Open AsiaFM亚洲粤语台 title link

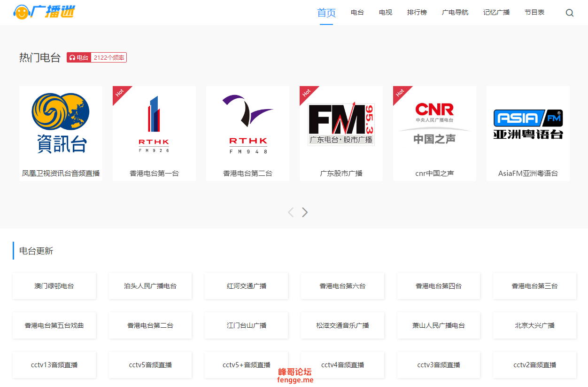tap(528, 173)
